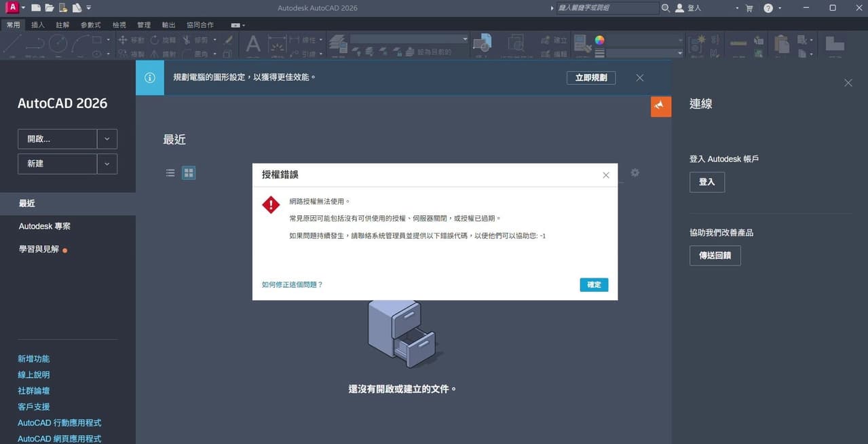Select 最近 in the left sidebar
This screenshot has width=868, height=444.
68,203
